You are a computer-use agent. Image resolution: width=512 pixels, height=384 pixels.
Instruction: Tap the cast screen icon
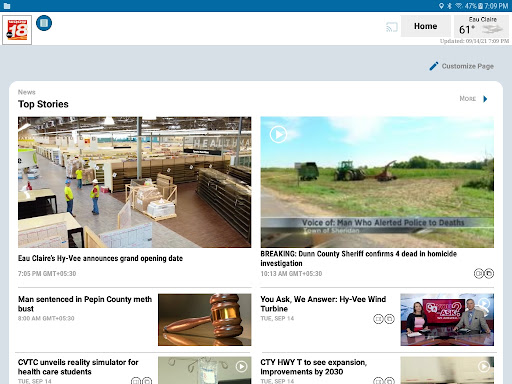pyautogui.click(x=392, y=27)
